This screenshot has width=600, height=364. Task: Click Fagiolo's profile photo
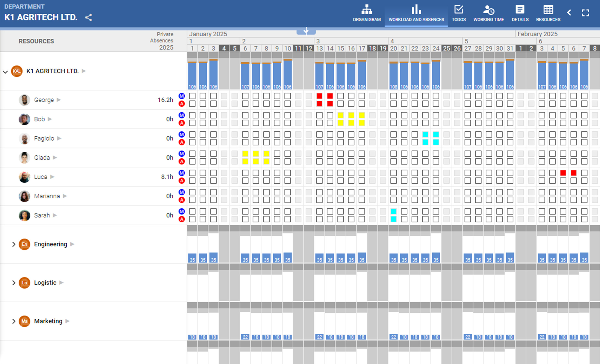point(24,138)
